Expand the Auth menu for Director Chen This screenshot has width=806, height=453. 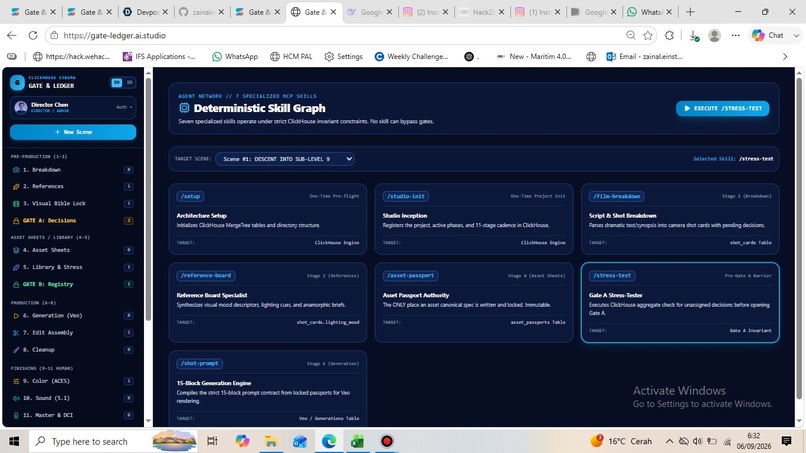tap(124, 107)
